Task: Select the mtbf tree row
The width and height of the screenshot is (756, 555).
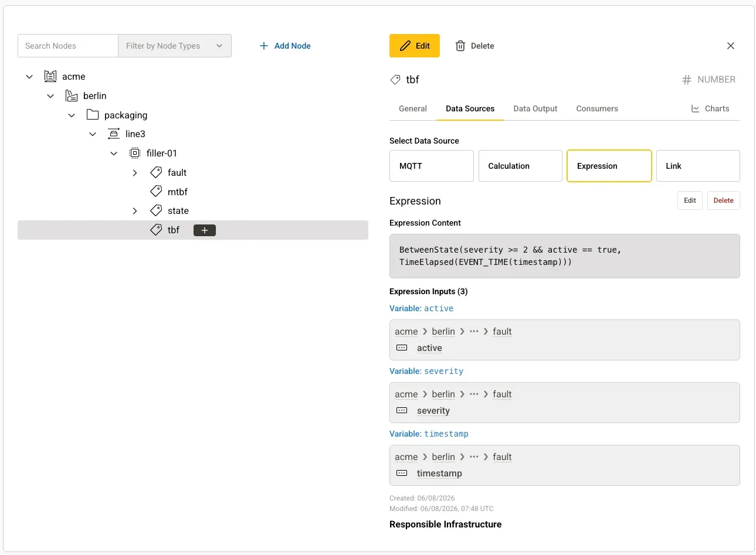Action: click(x=193, y=192)
